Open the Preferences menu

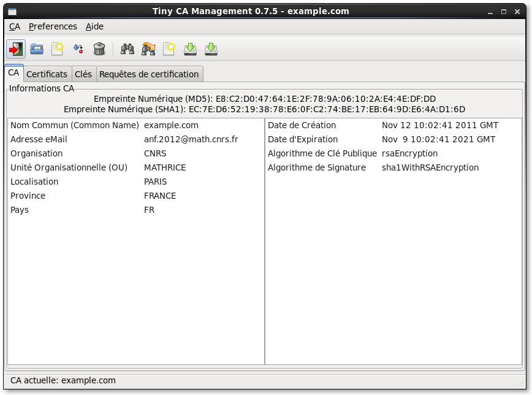point(53,26)
